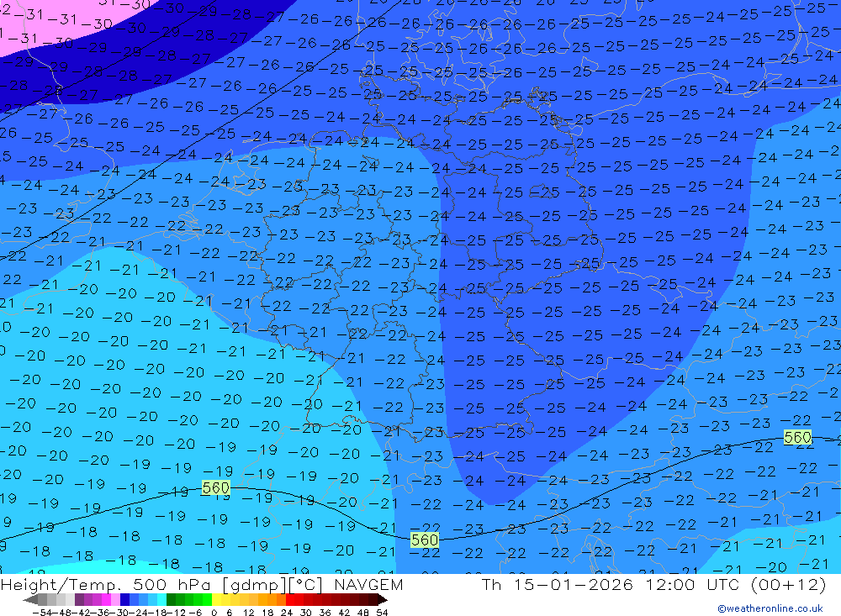Pick the dark green legend swatch at -12
Screen dimensions: 841x616
(x=171, y=599)
